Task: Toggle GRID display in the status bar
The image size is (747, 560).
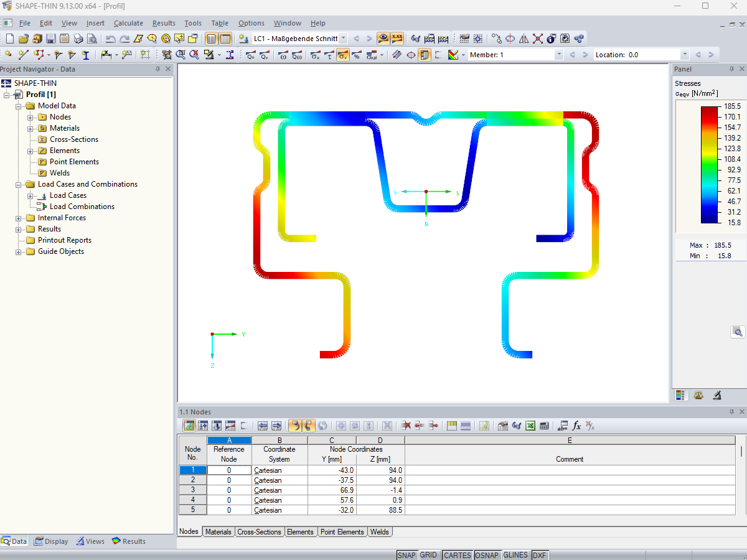Action: click(x=428, y=555)
